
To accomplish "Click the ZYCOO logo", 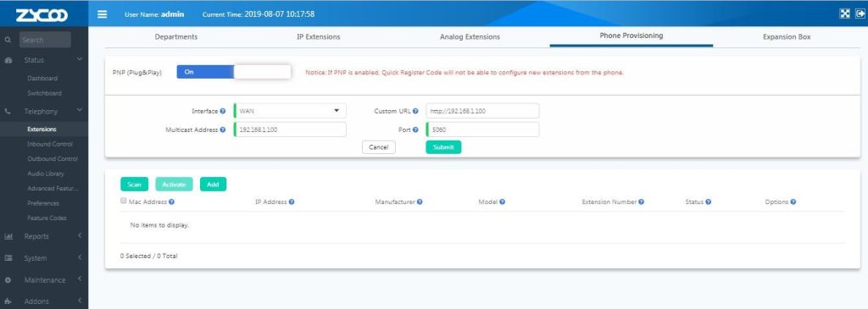I will [x=42, y=15].
